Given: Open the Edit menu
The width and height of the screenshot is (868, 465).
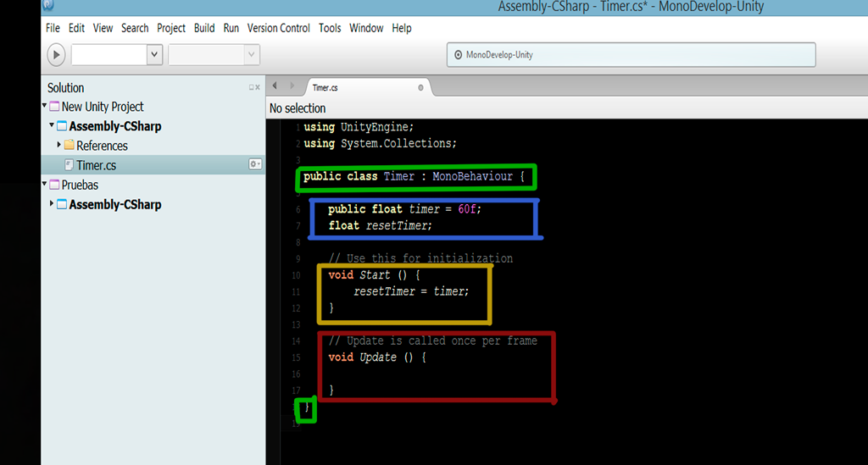Looking at the screenshot, I should coord(76,28).
